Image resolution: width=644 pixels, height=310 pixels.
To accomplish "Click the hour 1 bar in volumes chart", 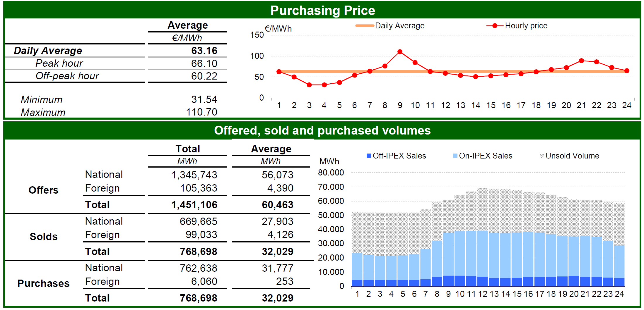I will tap(357, 249).
